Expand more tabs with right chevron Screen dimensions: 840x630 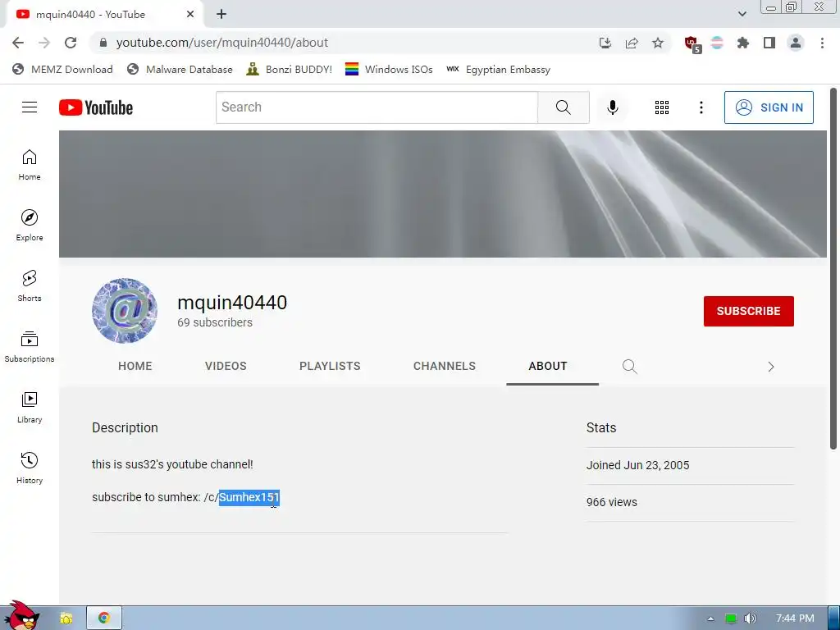click(x=770, y=367)
